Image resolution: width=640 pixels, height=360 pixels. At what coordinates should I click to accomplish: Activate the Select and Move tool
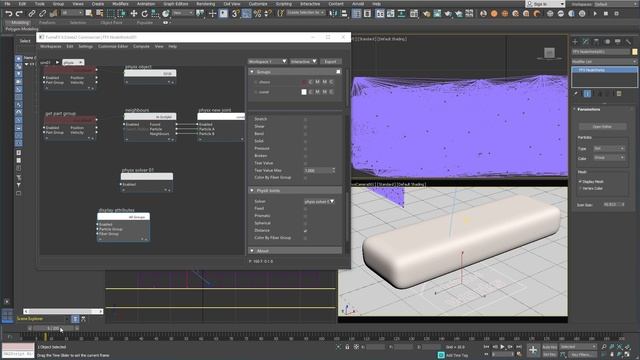click(133, 14)
